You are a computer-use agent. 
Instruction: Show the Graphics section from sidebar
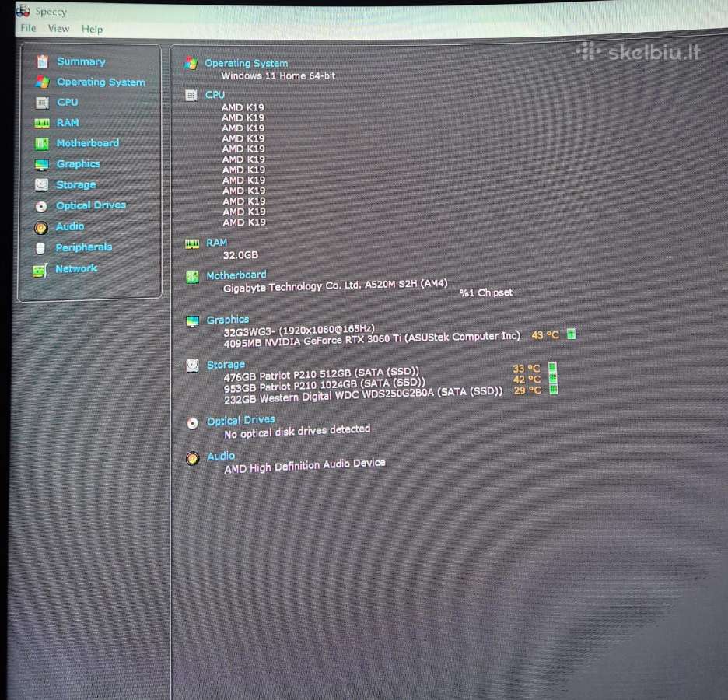(78, 164)
